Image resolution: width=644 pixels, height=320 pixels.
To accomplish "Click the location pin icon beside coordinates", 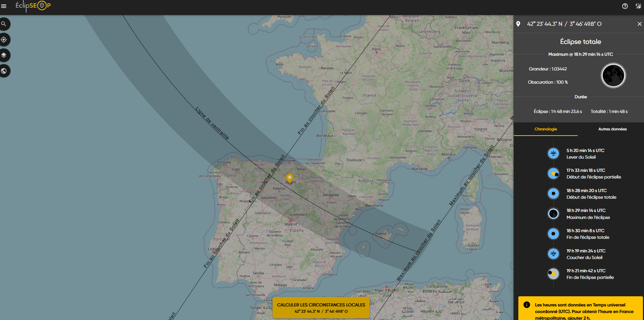I will pyautogui.click(x=518, y=24).
